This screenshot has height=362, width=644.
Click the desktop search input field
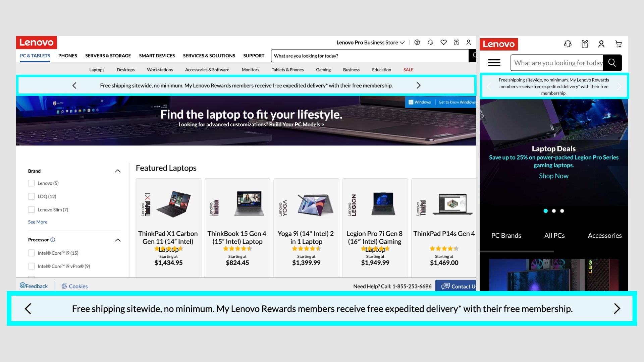(x=370, y=56)
